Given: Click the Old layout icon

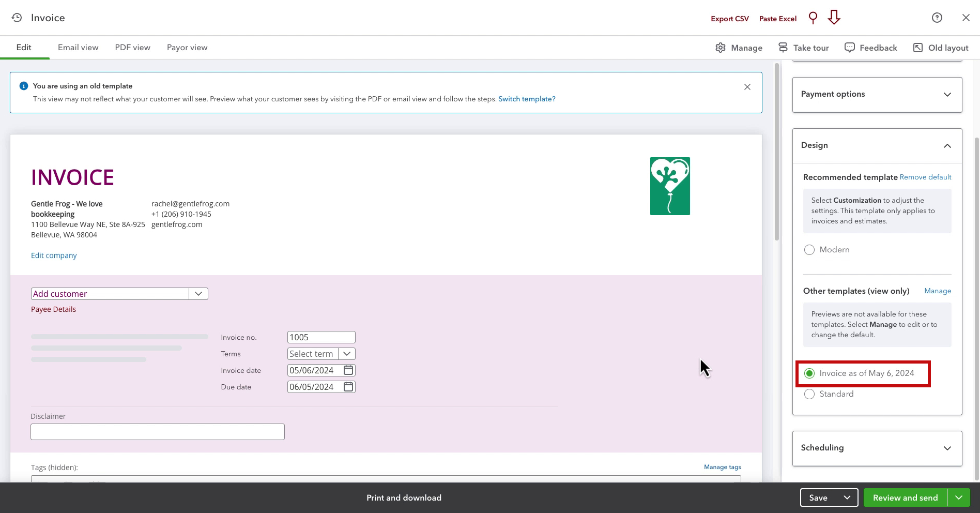Looking at the screenshot, I should pos(918,48).
